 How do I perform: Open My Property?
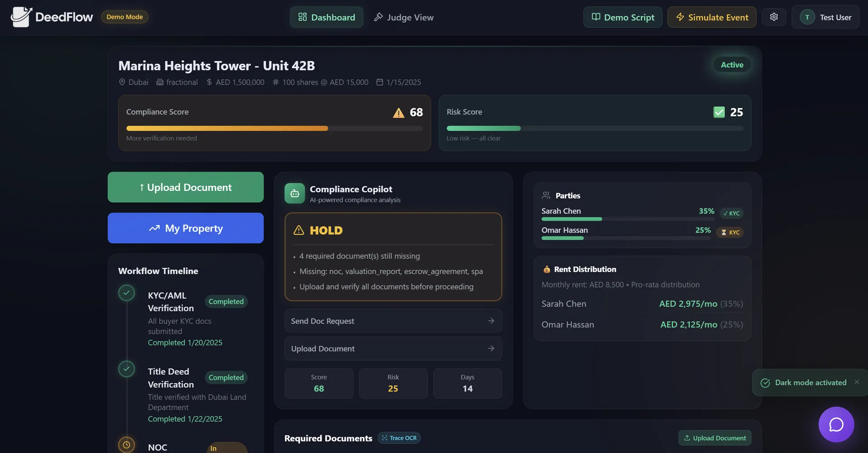(185, 228)
